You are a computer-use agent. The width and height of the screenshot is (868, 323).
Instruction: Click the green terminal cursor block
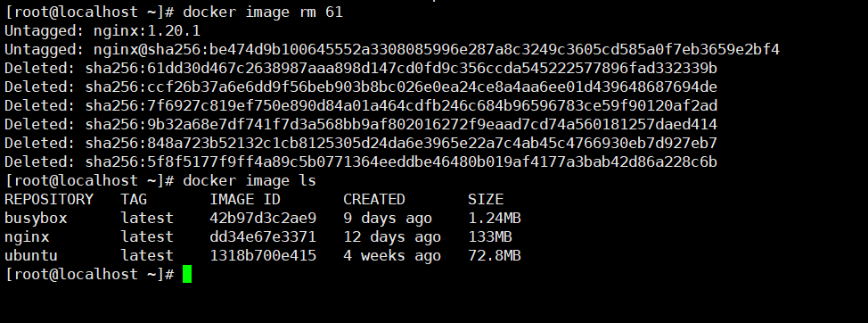click(x=187, y=274)
